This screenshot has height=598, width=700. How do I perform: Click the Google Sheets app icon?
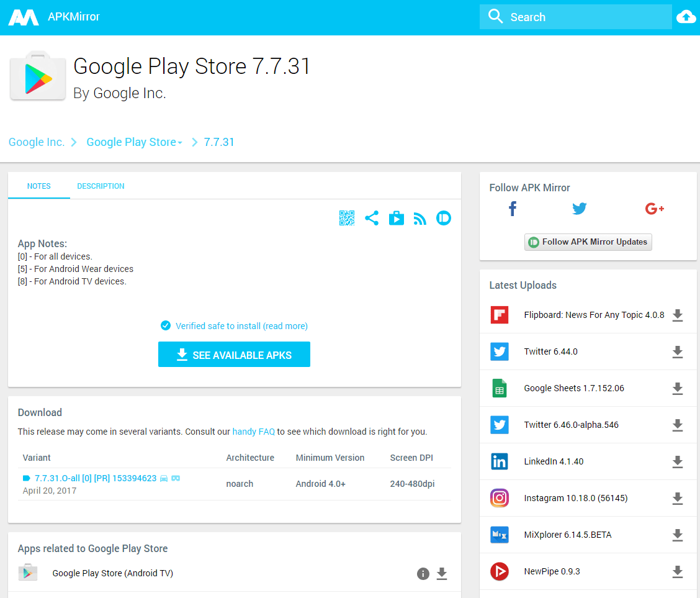[x=499, y=388]
